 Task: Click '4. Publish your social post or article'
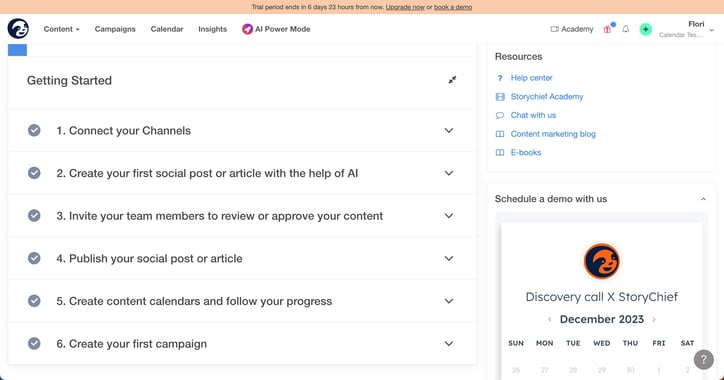click(149, 259)
